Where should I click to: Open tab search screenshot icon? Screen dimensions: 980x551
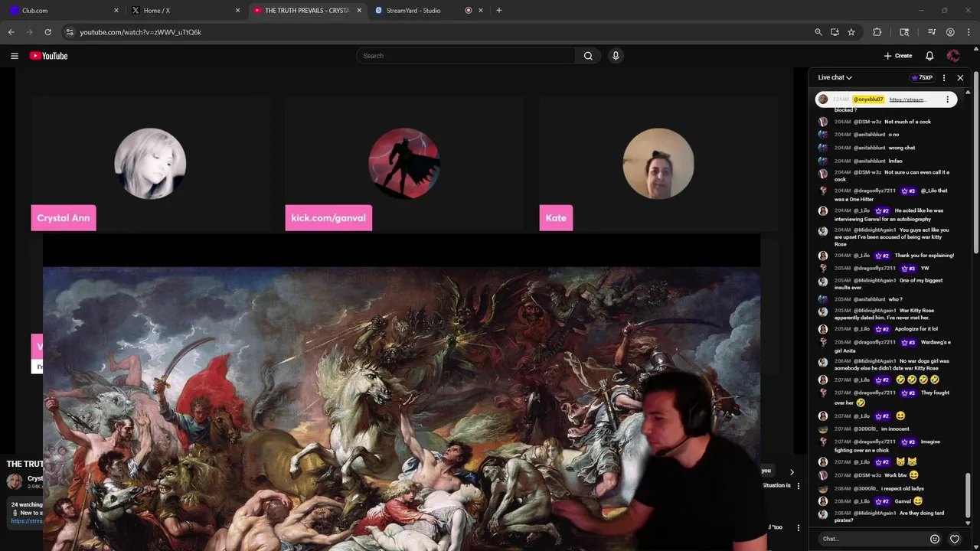click(904, 32)
